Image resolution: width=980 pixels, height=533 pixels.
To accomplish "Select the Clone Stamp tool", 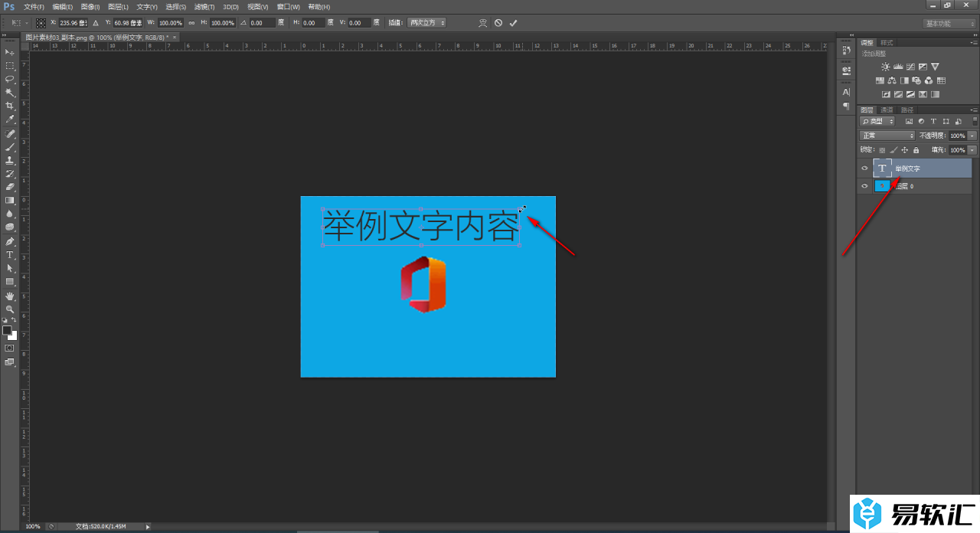I will pos(10,160).
